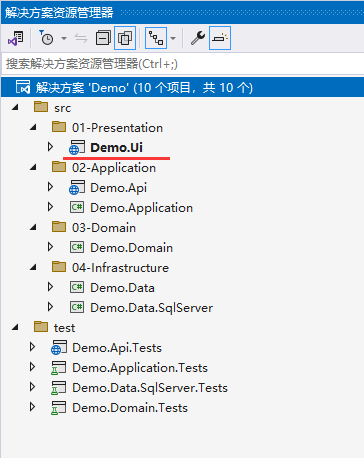The image size is (364, 458).
Task: Expand the Demo.Ui project node
Action: click(x=50, y=147)
